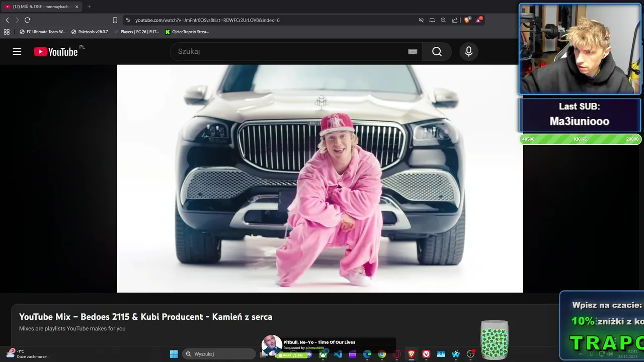644x362 pixels.
Task: Open the Brave Shields lion icon
Action: [467, 20]
